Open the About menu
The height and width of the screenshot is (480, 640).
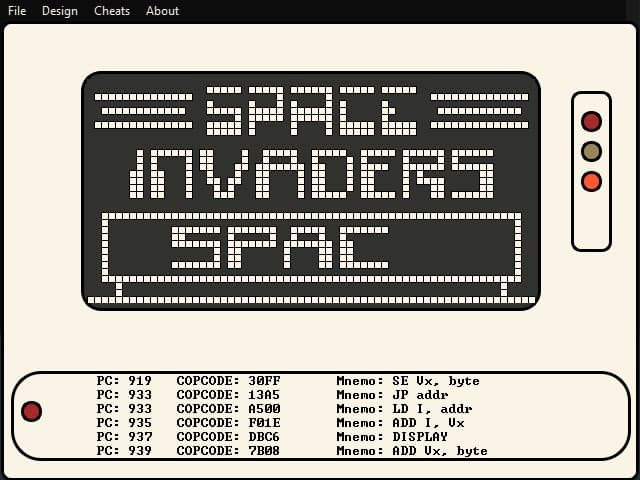pyautogui.click(x=162, y=11)
